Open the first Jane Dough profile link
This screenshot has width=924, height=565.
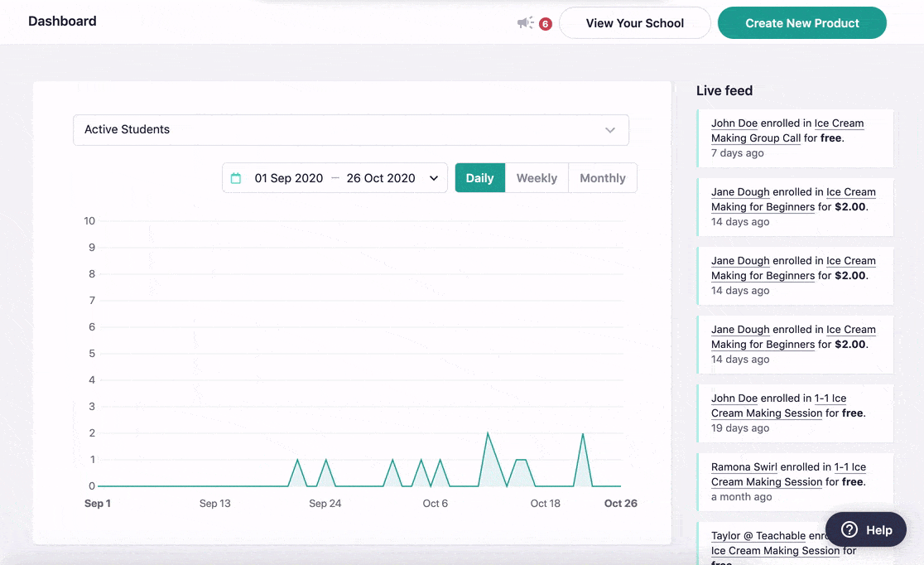740,192
